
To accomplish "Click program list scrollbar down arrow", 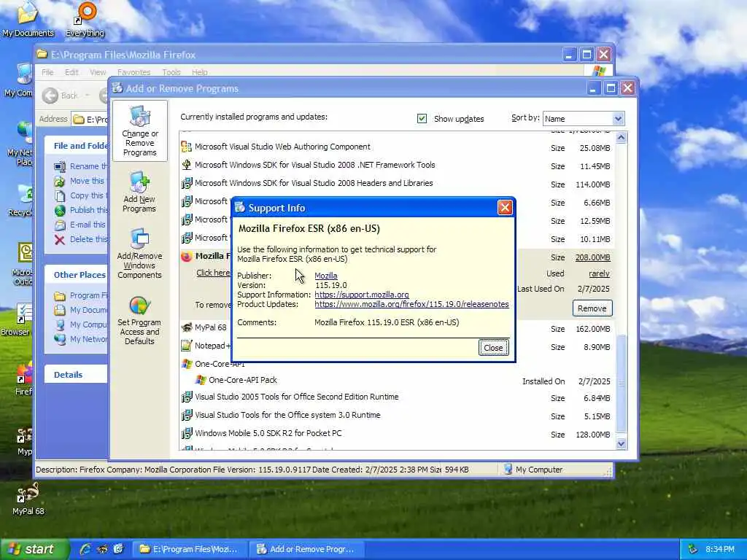I will click(x=621, y=444).
